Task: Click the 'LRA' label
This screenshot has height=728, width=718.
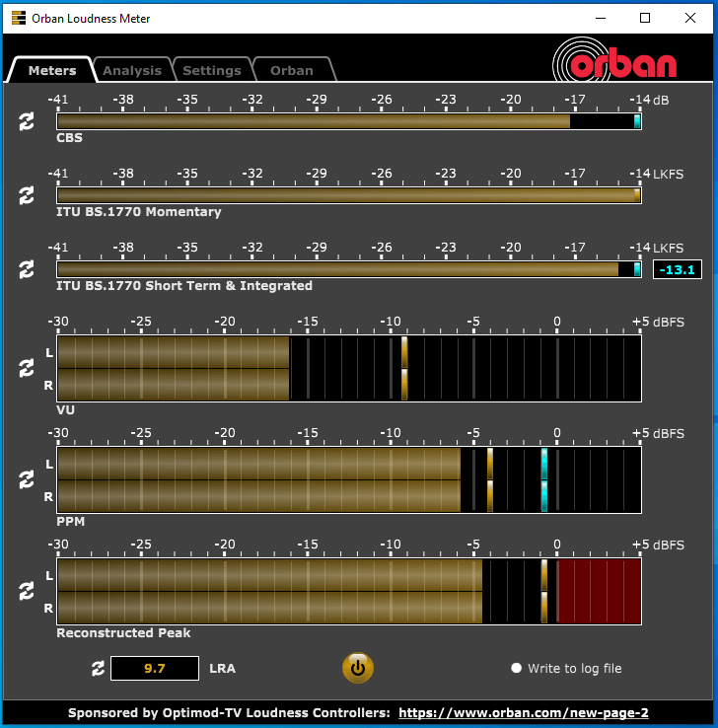Action: [x=222, y=669]
